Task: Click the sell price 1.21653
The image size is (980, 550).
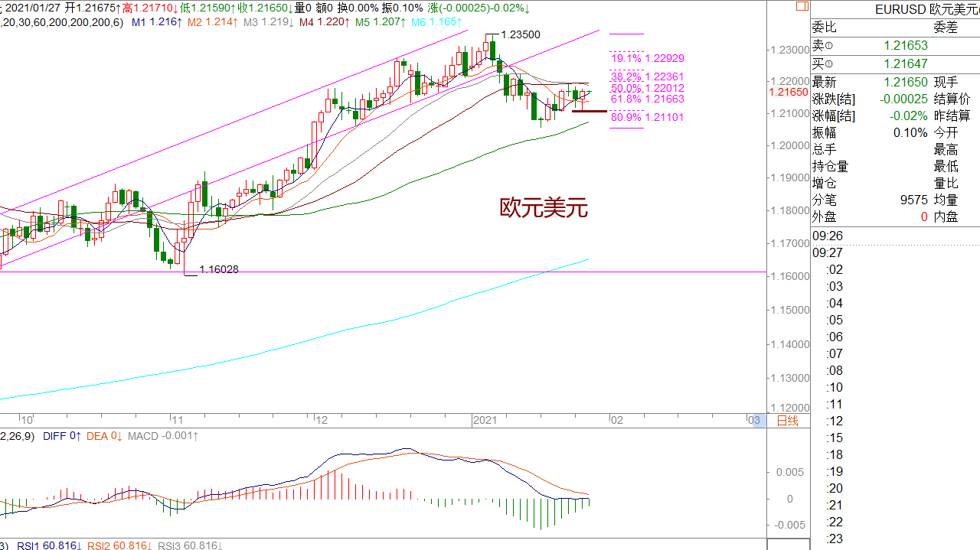Action: point(906,46)
